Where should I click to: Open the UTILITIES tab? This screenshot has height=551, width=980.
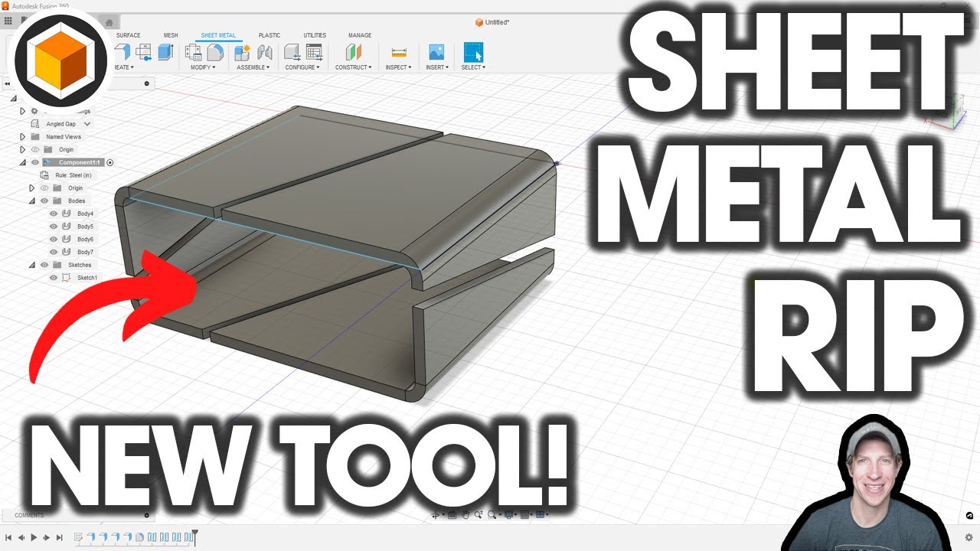(315, 35)
